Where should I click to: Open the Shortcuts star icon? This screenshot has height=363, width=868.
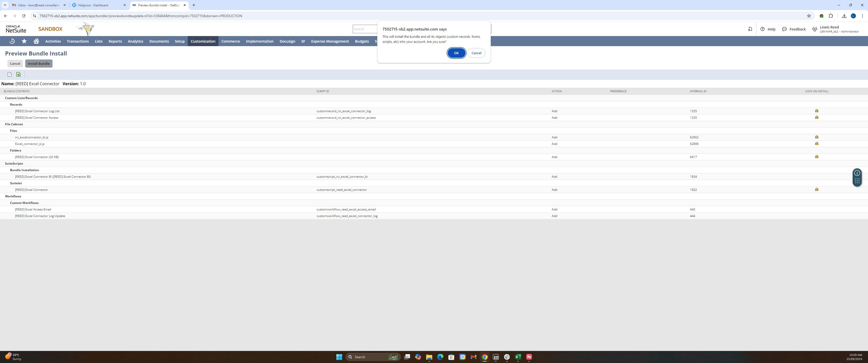(24, 41)
